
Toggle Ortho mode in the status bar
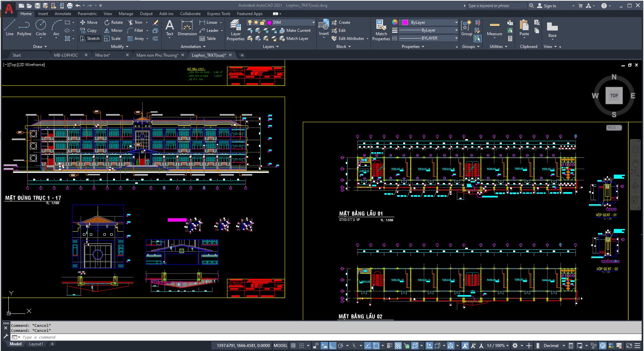pos(332,345)
